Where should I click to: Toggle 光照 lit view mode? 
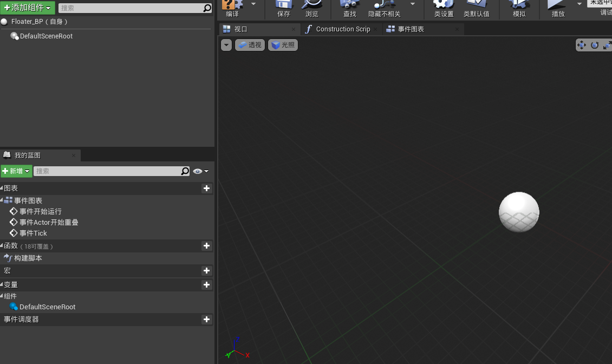(282, 44)
